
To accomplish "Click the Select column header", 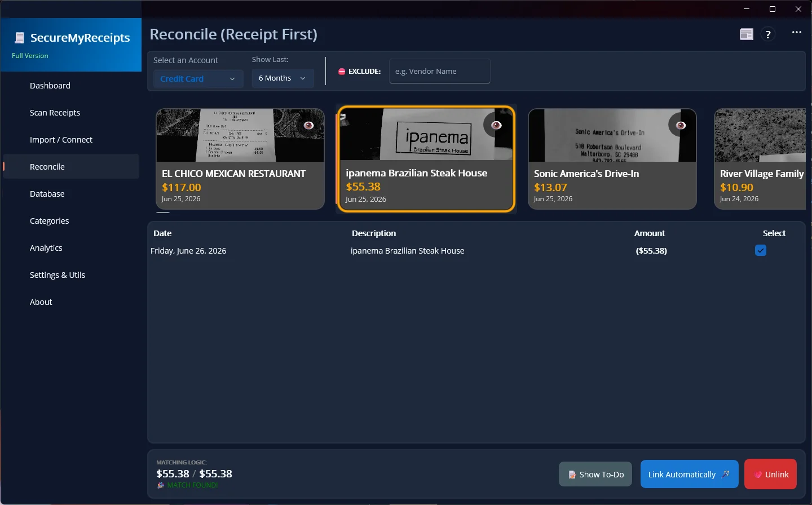I will tap(774, 233).
